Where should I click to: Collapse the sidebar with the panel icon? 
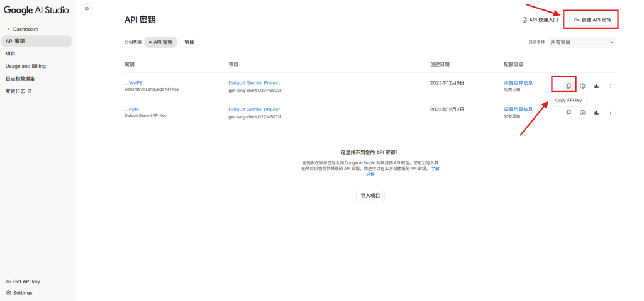coord(87,8)
